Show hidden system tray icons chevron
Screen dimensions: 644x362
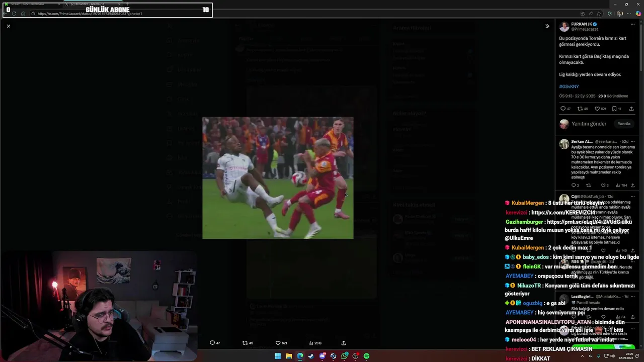click(x=582, y=356)
